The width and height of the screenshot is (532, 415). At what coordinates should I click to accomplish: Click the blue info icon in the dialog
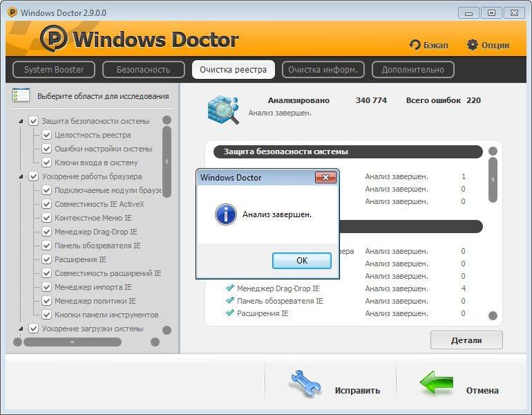pos(226,214)
